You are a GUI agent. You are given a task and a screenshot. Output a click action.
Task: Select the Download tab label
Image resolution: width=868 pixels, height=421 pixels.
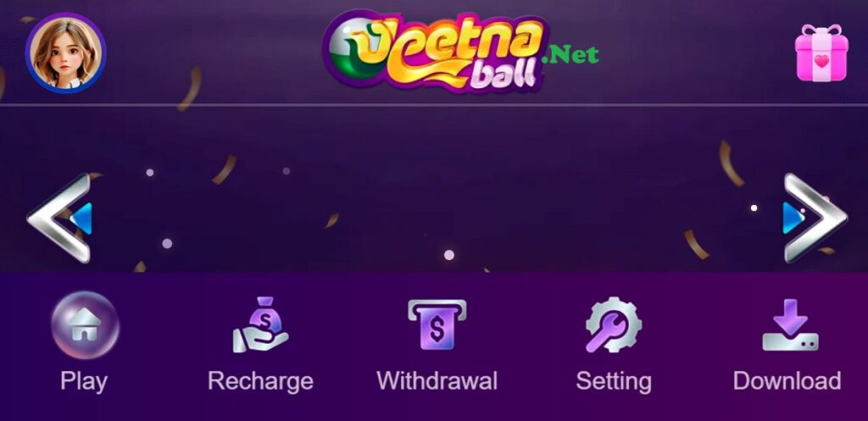tap(787, 381)
